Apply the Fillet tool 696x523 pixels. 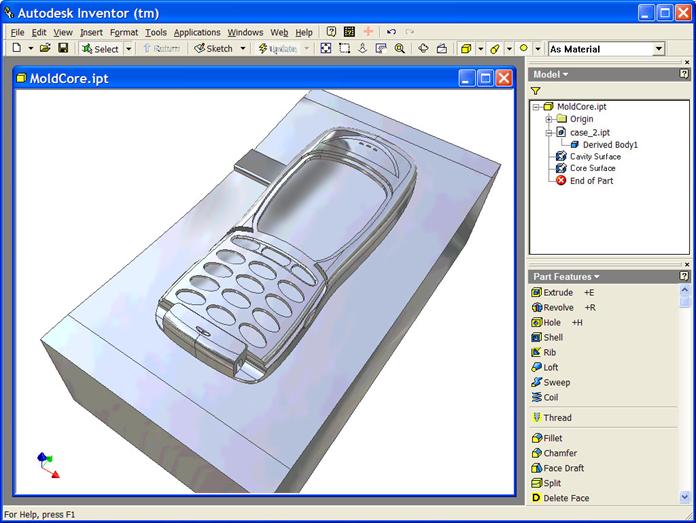(x=552, y=438)
